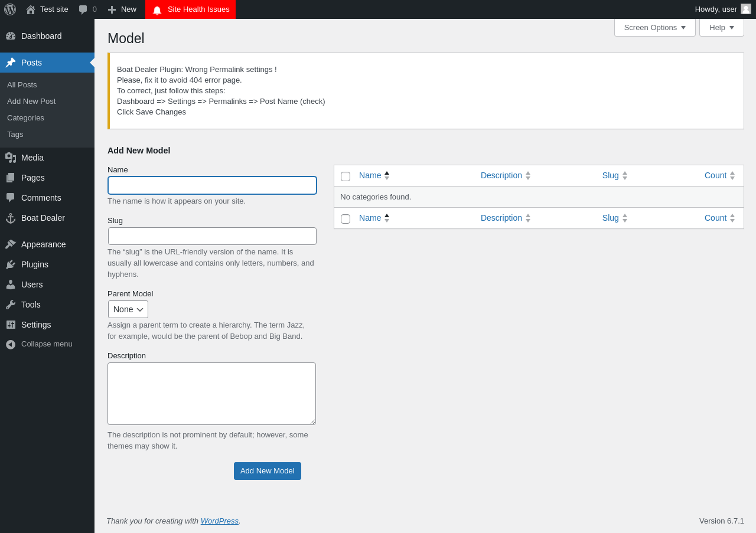Click the Version 6.7.1 footer text
This screenshot has height=533, width=756.
tap(722, 521)
